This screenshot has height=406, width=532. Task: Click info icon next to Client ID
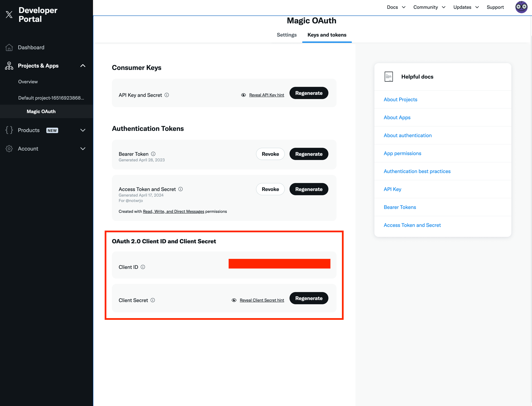coord(143,267)
